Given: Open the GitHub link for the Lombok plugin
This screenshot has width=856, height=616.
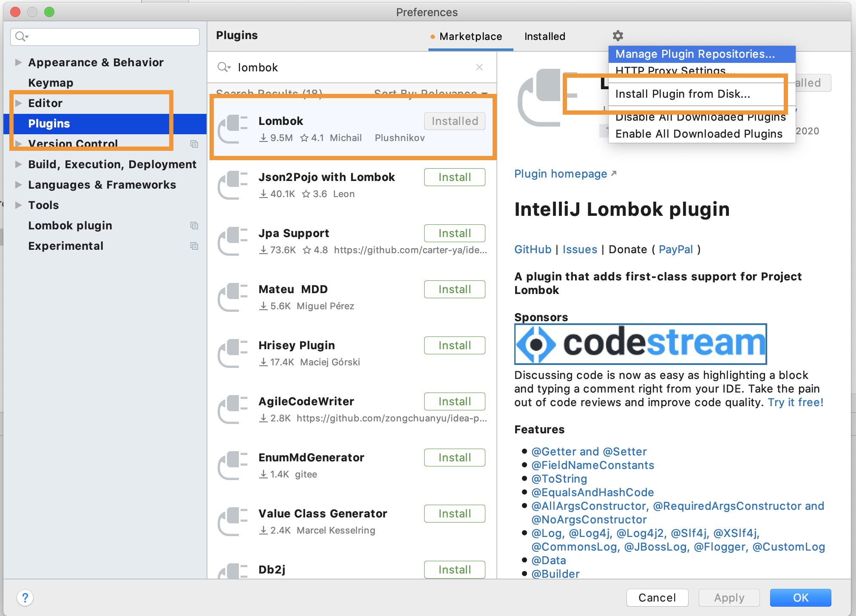Looking at the screenshot, I should pyautogui.click(x=532, y=249).
